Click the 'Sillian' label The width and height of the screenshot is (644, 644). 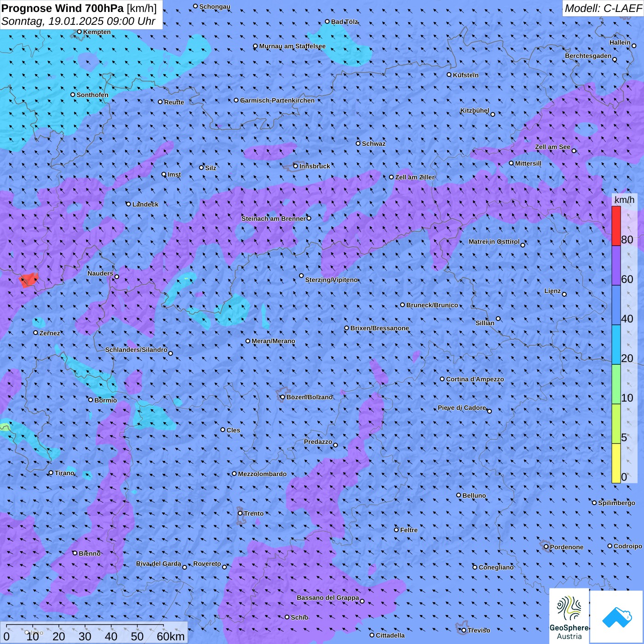tap(485, 323)
